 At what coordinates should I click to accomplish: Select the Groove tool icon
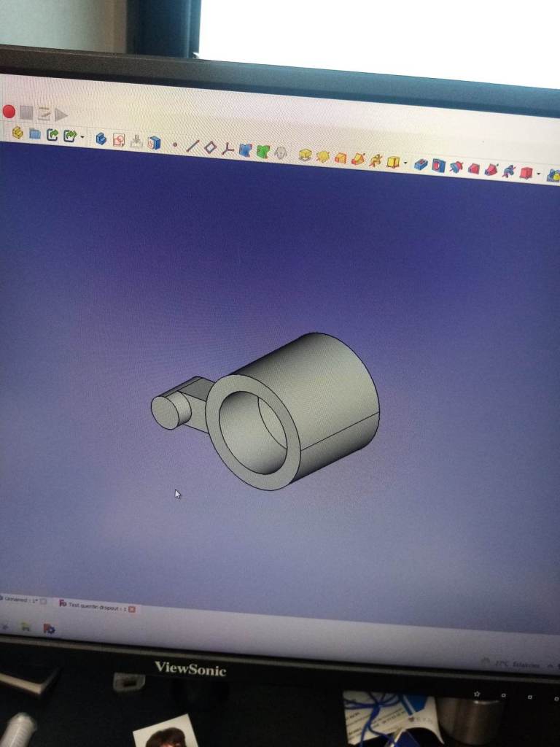tap(456, 168)
